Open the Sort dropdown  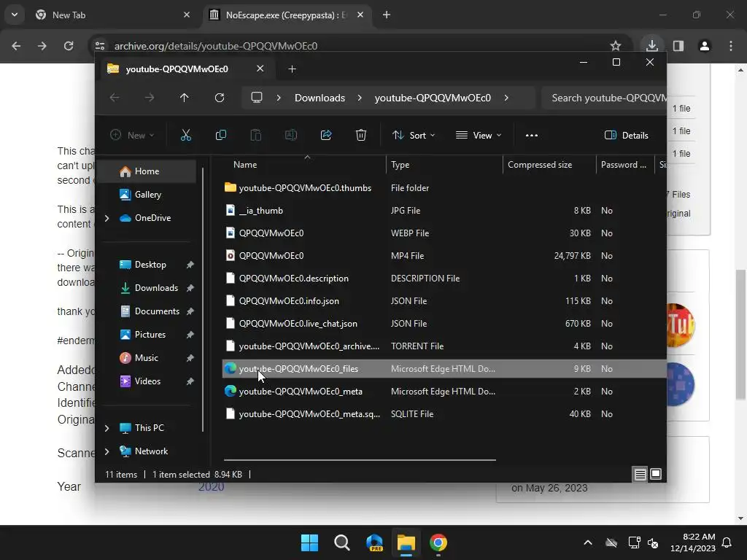(413, 135)
